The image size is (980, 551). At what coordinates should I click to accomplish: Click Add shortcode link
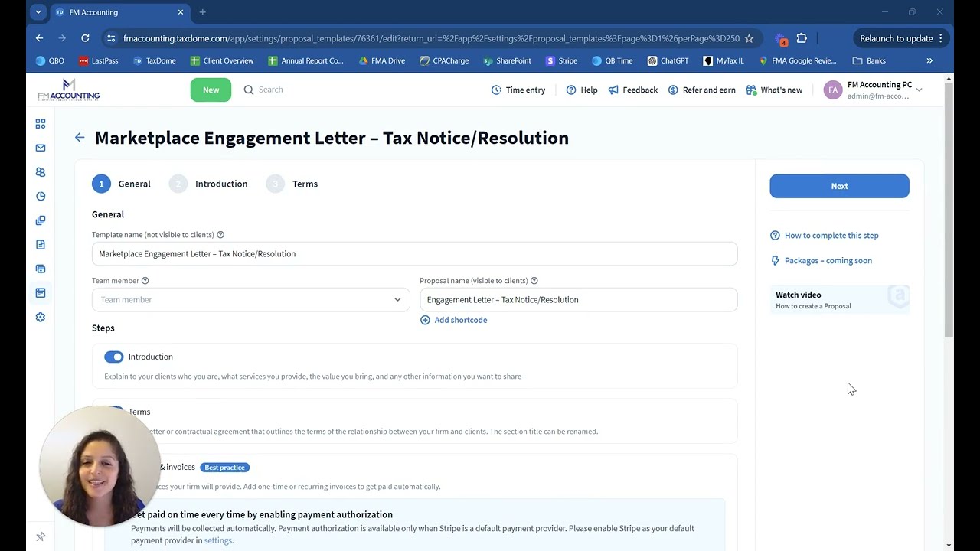pos(453,320)
